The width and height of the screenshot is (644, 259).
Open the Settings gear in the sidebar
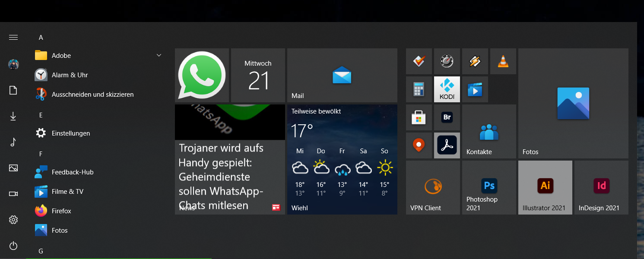[x=13, y=220]
